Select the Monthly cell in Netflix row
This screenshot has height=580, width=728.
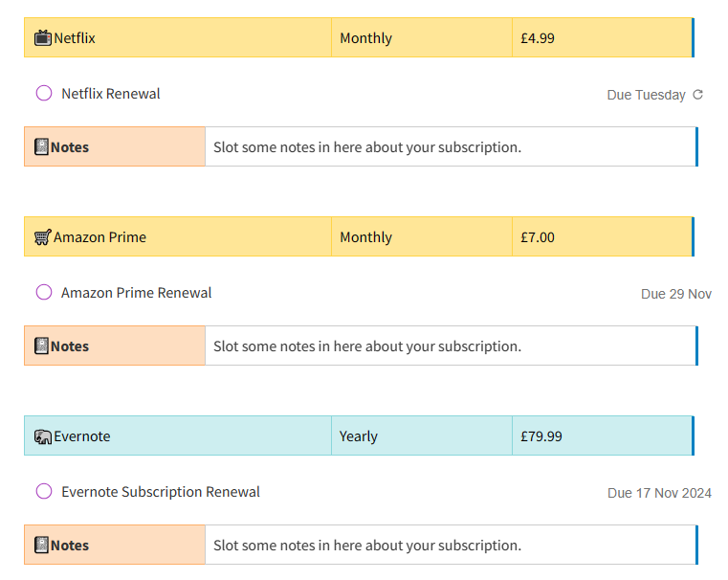[x=422, y=37]
